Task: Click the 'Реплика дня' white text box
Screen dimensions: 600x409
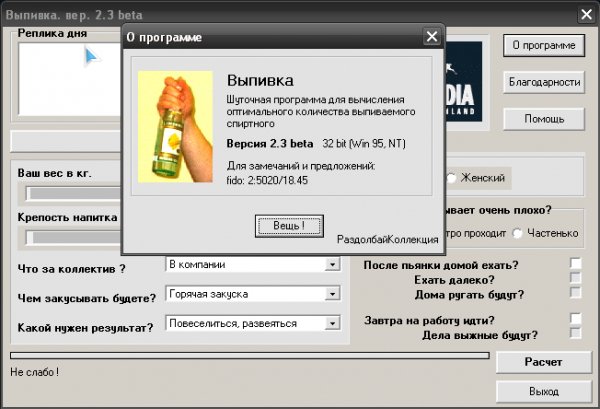Action: click(x=70, y=79)
